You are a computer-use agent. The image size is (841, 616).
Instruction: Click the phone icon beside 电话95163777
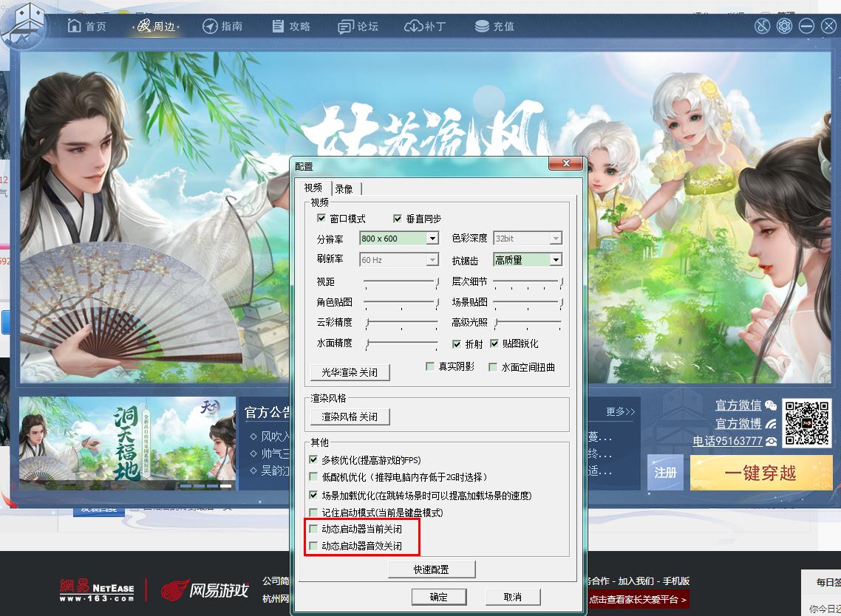(772, 441)
